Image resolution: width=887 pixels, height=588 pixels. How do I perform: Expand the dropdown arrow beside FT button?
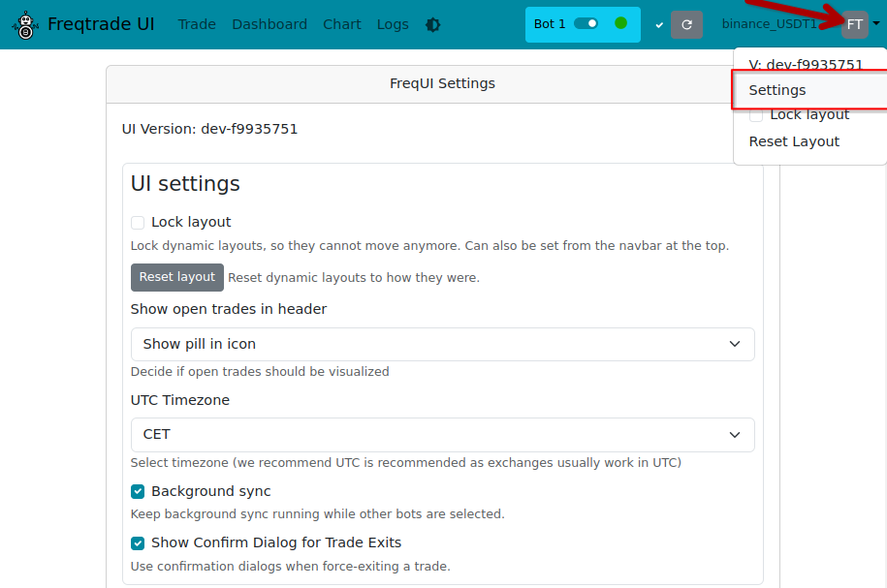tap(876, 24)
